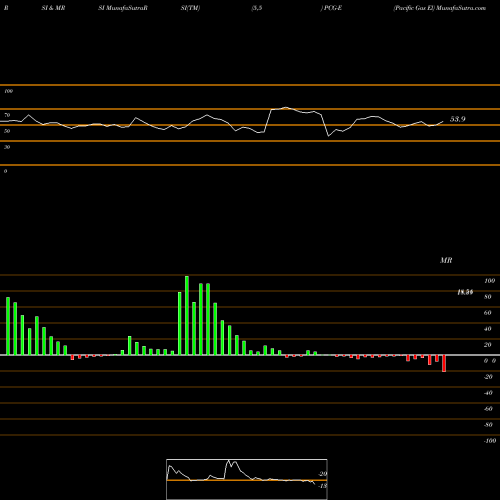Viewport: 500px width, 500px height.
Task: Click the RSI axis label 100
Action: point(8,91)
